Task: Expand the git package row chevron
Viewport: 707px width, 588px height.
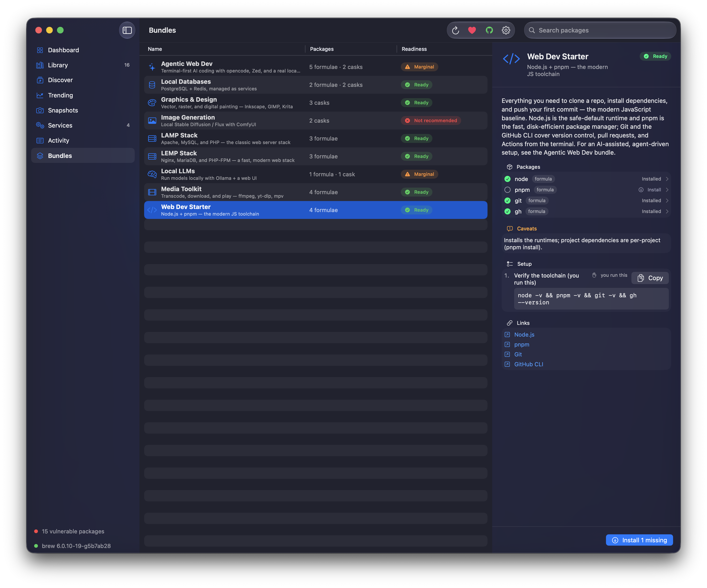Action: pyautogui.click(x=667, y=201)
